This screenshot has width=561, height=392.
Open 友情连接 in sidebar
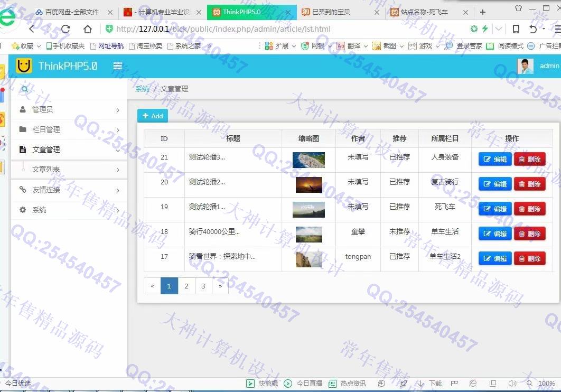[69, 190]
